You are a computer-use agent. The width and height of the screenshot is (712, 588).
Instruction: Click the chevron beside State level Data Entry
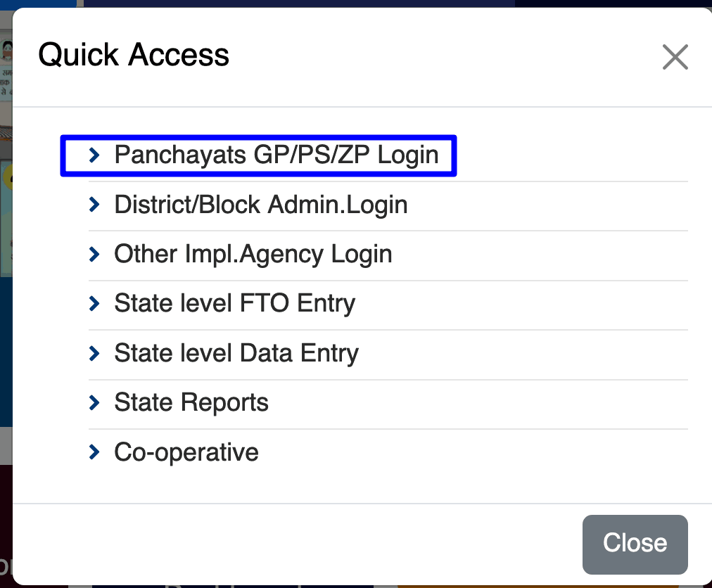(x=95, y=353)
